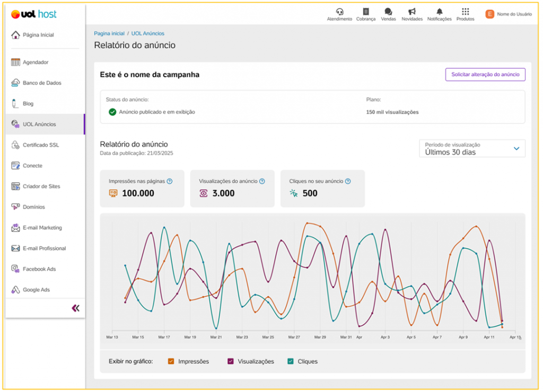This screenshot has height=392, width=543.
Task: Click the UOL Anúncios sidebar icon
Action: pyautogui.click(x=15, y=124)
